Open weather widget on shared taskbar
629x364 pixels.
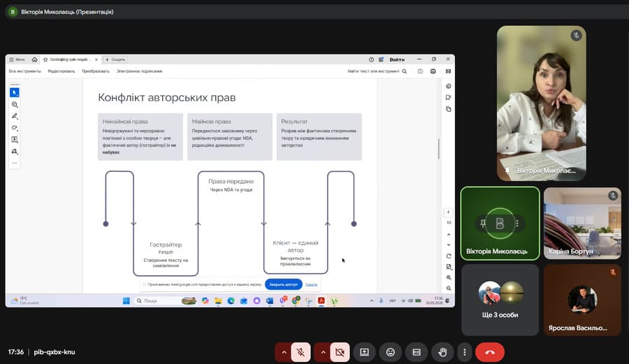pyautogui.click(x=25, y=300)
